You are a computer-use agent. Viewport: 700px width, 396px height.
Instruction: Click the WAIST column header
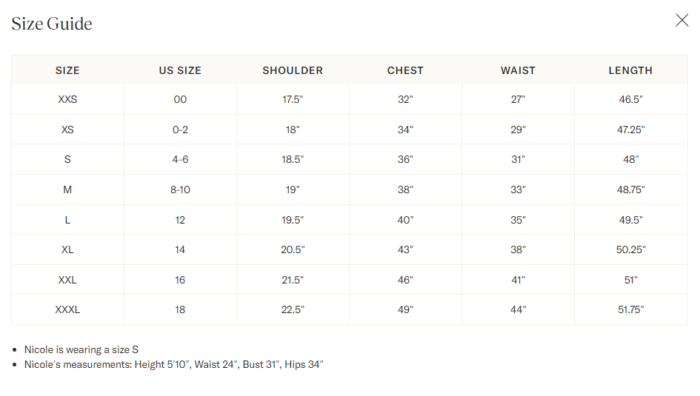[517, 71]
